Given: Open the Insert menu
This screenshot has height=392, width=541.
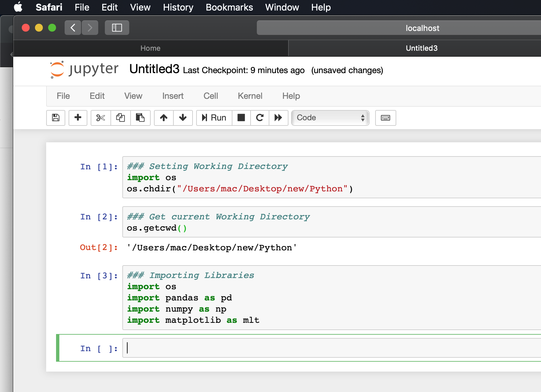Looking at the screenshot, I should click(172, 96).
